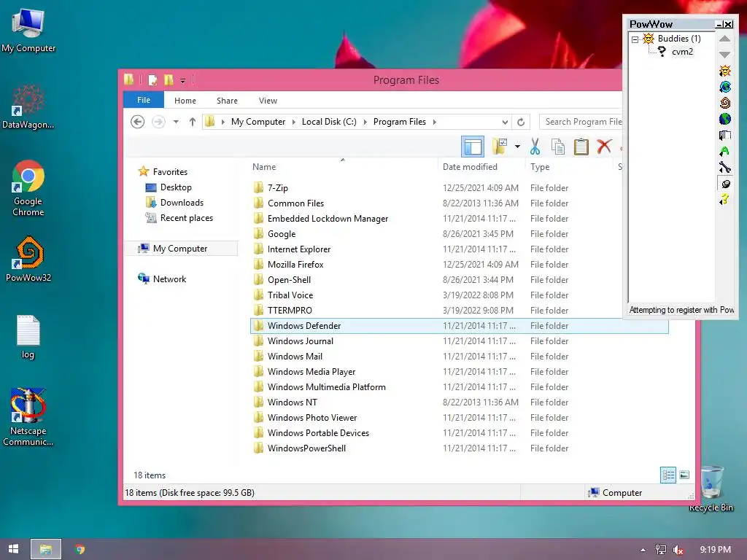Click the Start button on taskbar
The height and width of the screenshot is (560, 747).
coord(13,549)
